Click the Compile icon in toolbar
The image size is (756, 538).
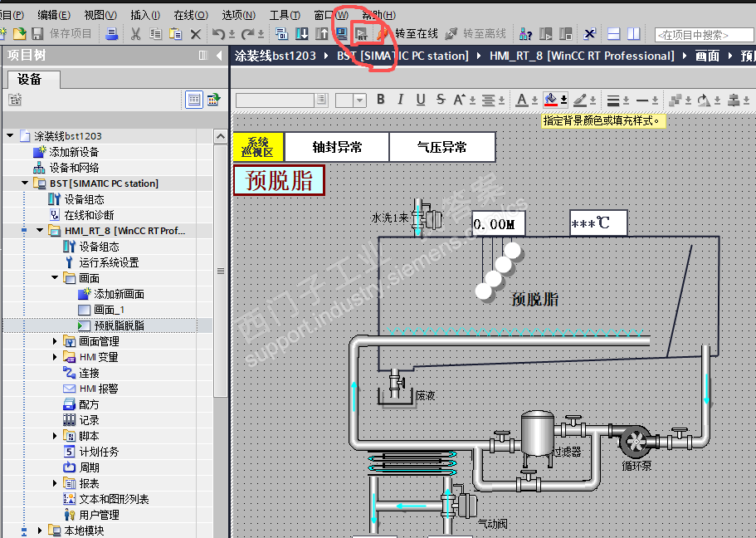pos(281,33)
